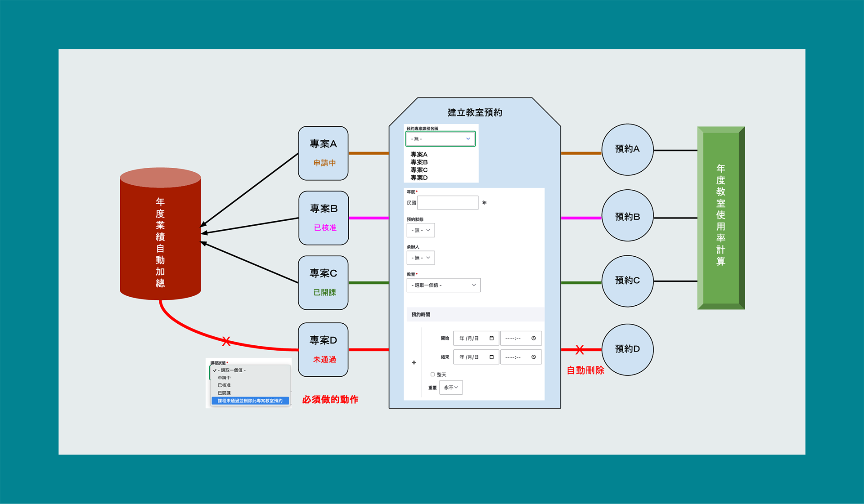Enable the 整天 all-day checkbox
This screenshot has width=864, height=504.
(x=432, y=375)
